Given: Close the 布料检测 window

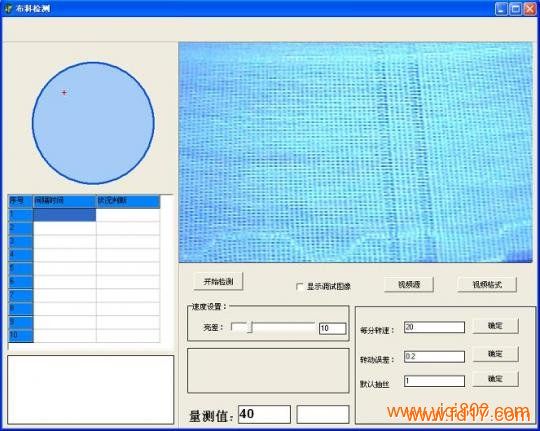Looking at the screenshot, I should tap(530, 9).
